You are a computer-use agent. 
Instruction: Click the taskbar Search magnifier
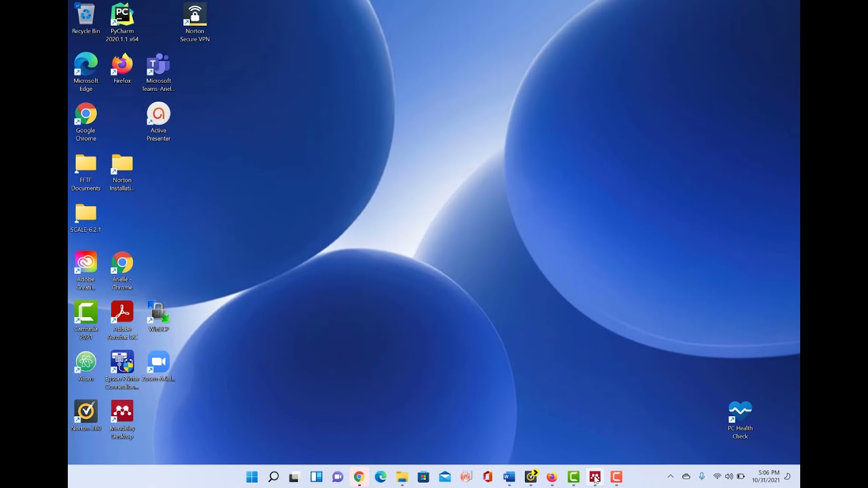pos(273,477)
